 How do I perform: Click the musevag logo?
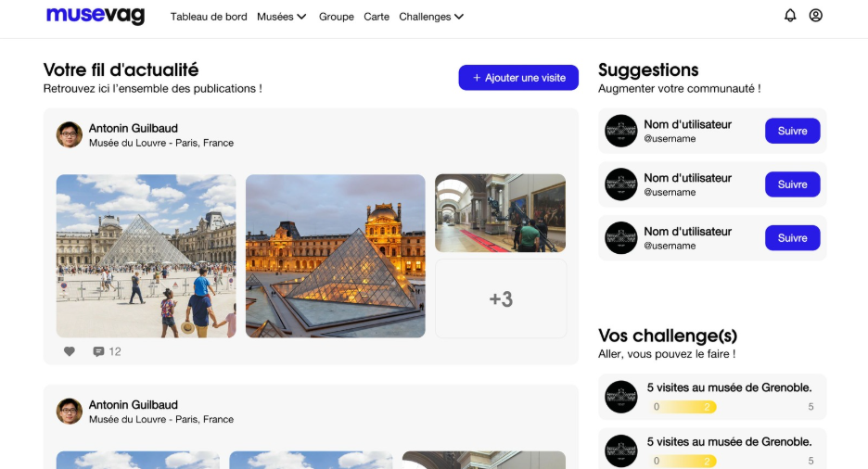pos(96,16)
